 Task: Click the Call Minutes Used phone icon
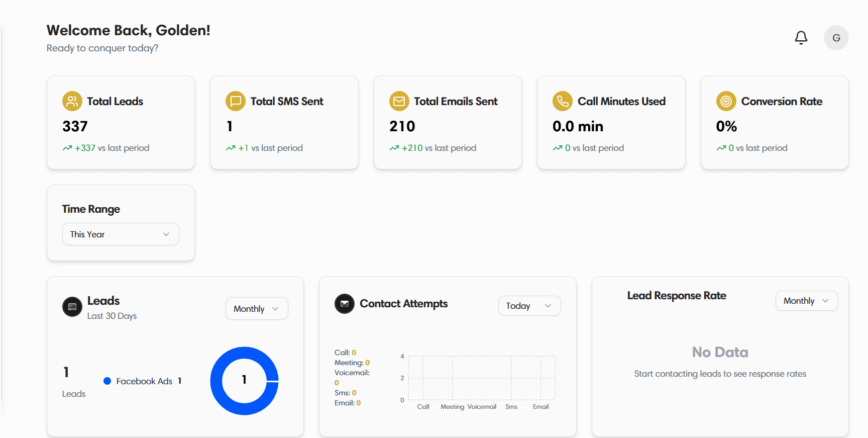(563, 101)
